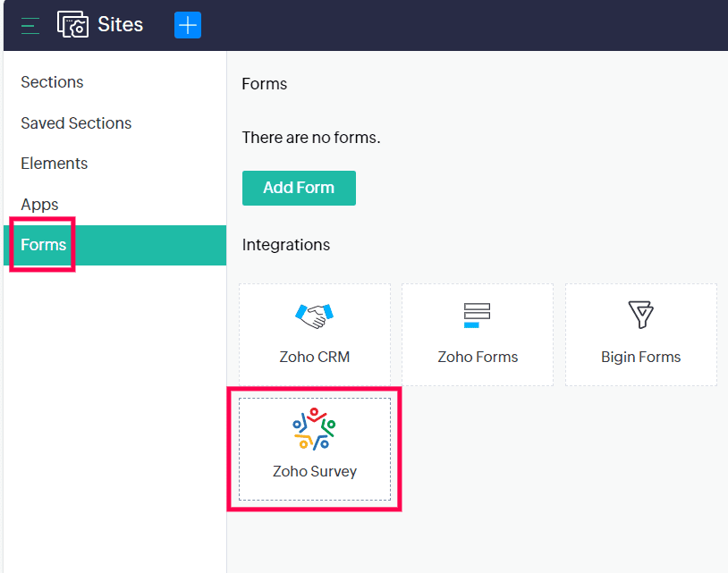This screenshot has height=573, width=728.
Task: Click the Zoho Sites logo icon
Action: [73, 24]
